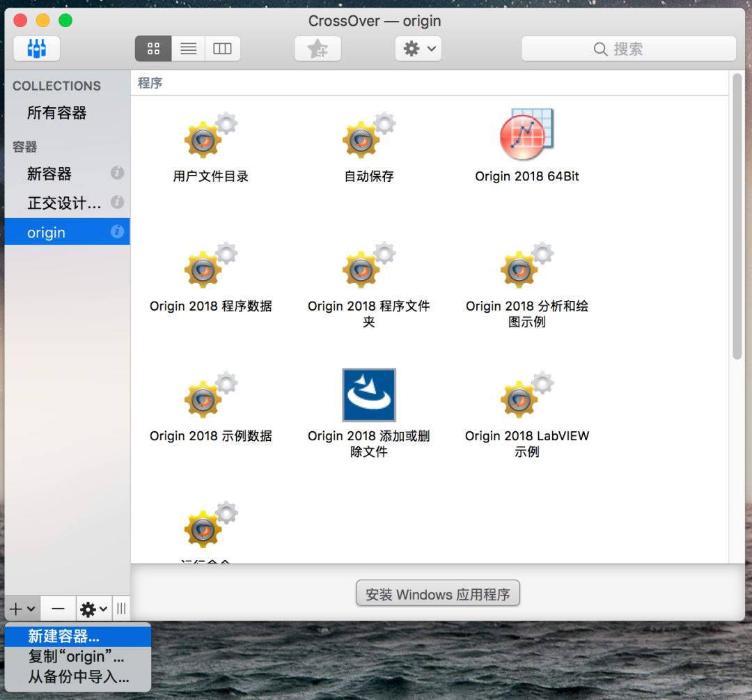752x700 pixels.
Task: Select the 新容器 bottle
Action: (x=67, y=173)
